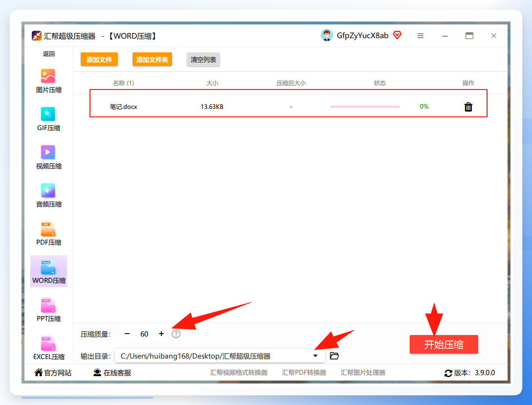Open 官方网站 official website link

[x=53, y=373]
